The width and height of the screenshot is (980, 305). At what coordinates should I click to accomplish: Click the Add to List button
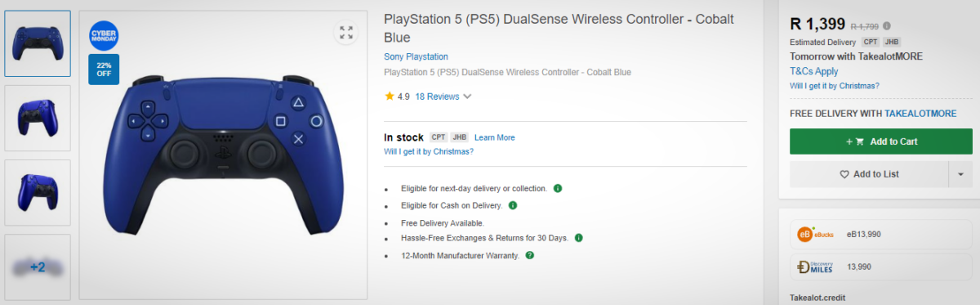[x=869, y=174]
